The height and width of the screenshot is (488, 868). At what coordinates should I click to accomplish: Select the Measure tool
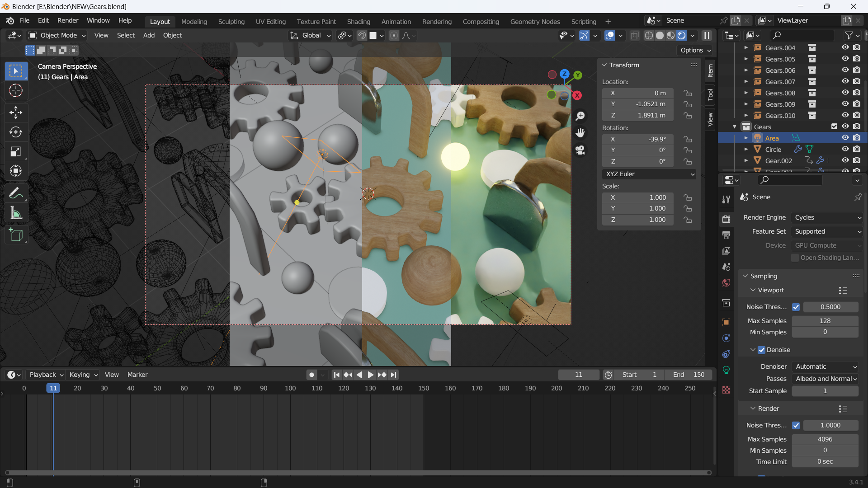click(16, 213)
